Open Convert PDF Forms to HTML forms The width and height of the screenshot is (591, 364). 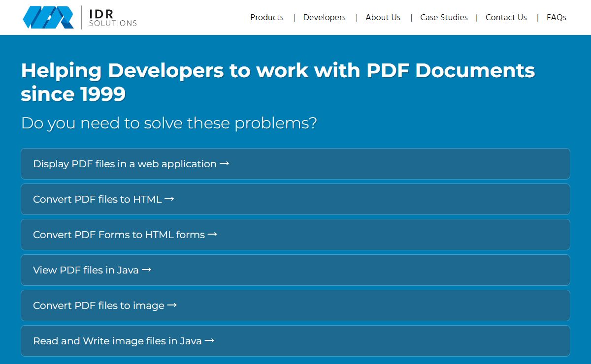click(295, 235)
